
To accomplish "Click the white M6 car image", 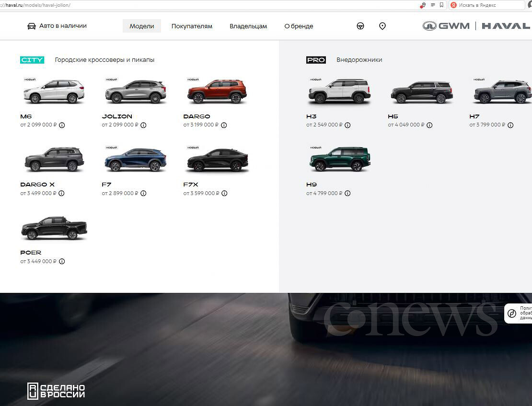I will pyautogui.click(x=54, y=92).
